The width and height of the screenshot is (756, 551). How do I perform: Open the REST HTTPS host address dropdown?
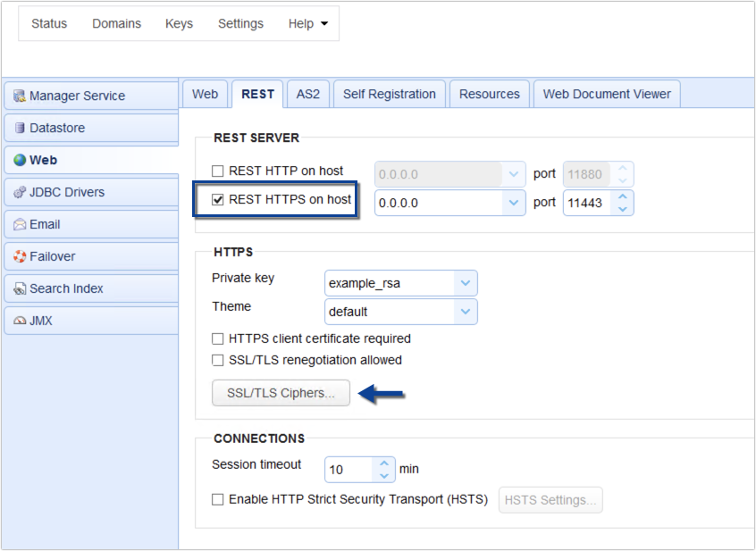[514, 203]
